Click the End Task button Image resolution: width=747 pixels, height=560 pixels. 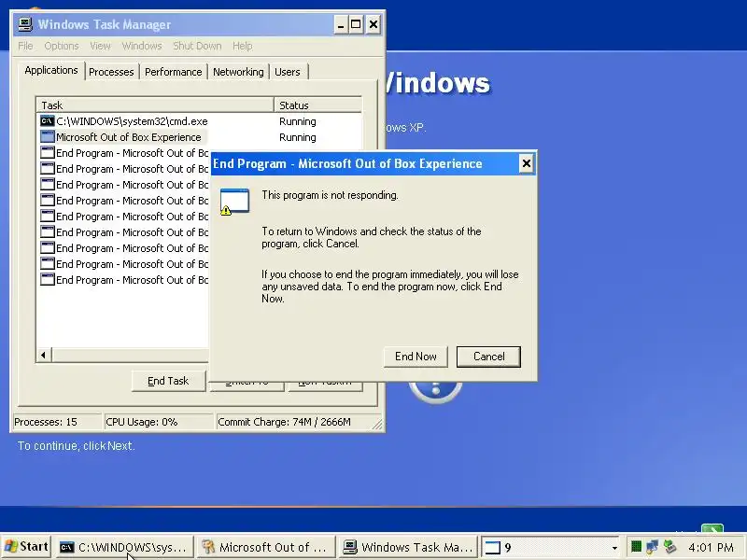coord(168,381)
